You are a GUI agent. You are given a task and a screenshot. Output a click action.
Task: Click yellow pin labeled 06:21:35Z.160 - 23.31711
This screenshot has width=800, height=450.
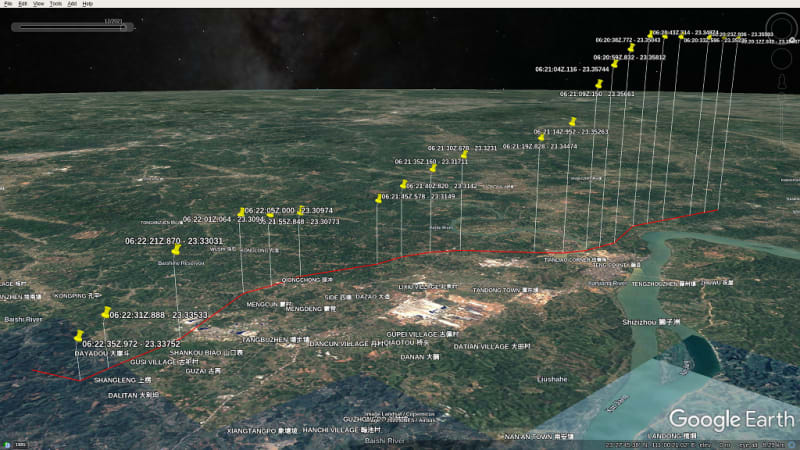click(433, 168)
